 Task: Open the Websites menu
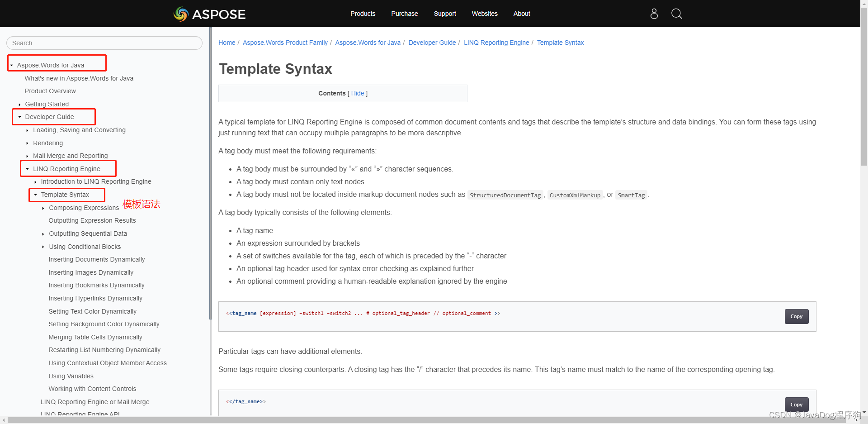pyautogui.click(x=484, y=14)
